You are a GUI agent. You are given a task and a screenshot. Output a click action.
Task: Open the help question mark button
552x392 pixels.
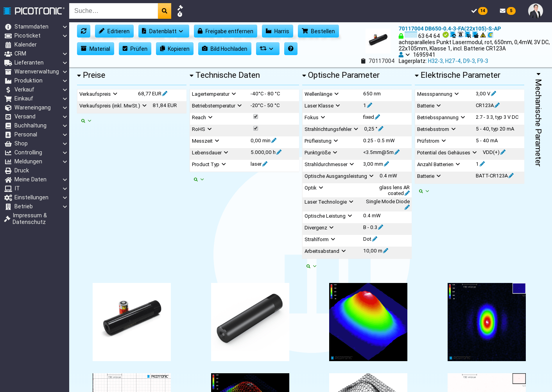[x=291, y=48]
